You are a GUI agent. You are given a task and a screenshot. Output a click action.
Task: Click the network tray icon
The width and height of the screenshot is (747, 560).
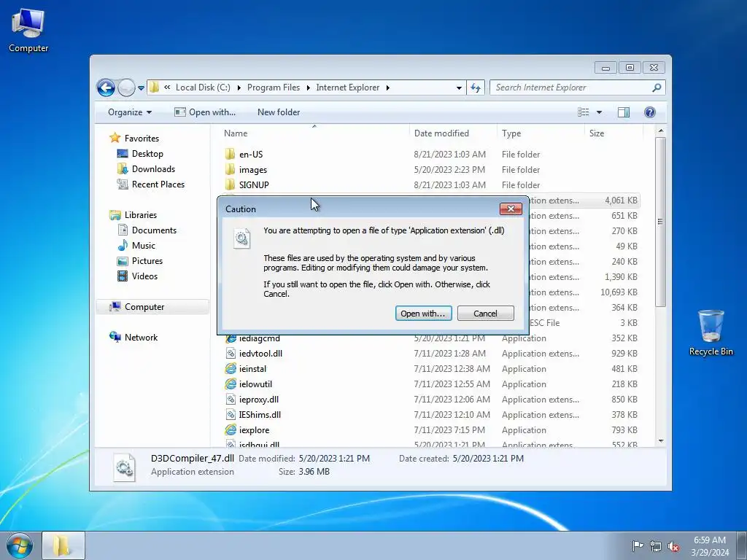point(656,546)
